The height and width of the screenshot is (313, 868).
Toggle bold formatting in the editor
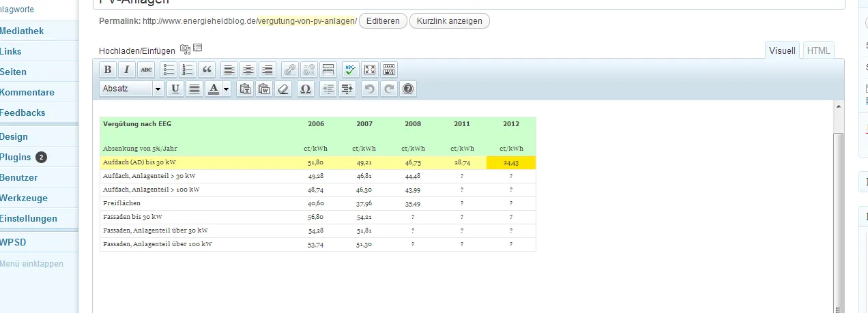pyautogui.click(x=107, y=70)
